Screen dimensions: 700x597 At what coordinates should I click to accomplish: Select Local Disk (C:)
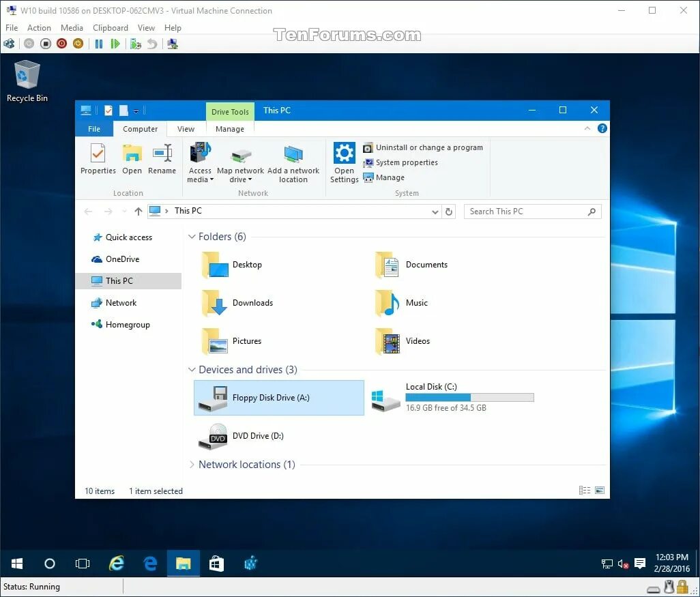[452, 398]
